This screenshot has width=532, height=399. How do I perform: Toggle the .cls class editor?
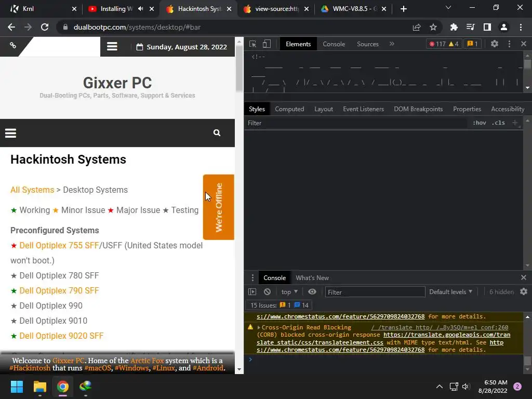498,123
